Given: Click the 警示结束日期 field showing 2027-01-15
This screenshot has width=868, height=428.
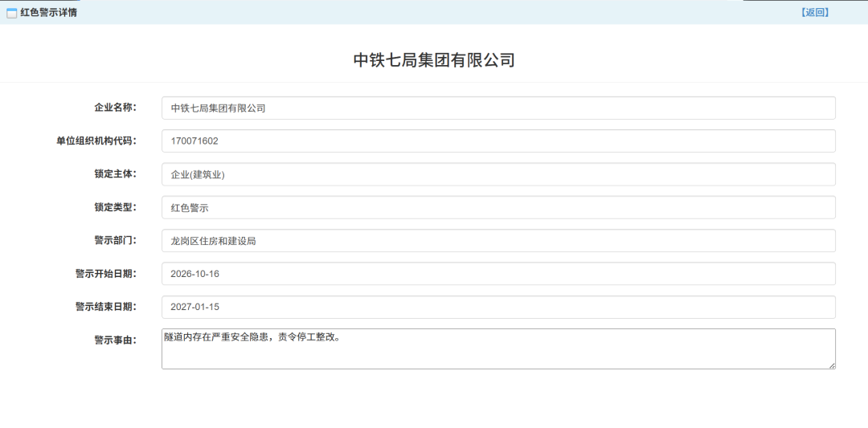Looking at the screenshot, I should [498, 307].
